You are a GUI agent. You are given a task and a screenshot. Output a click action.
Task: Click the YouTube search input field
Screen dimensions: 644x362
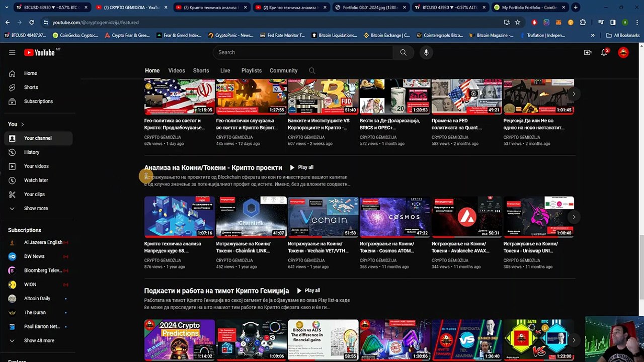[x=303, y=52]
